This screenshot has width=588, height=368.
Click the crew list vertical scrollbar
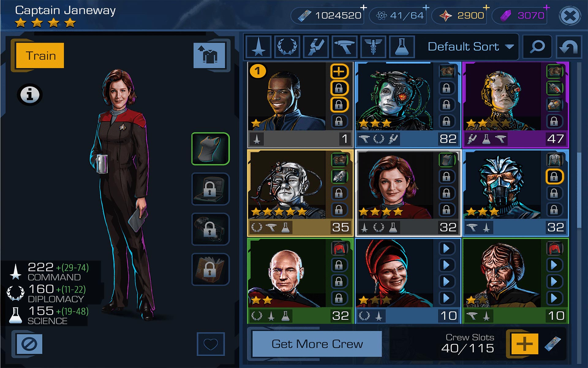click(579, 190)
